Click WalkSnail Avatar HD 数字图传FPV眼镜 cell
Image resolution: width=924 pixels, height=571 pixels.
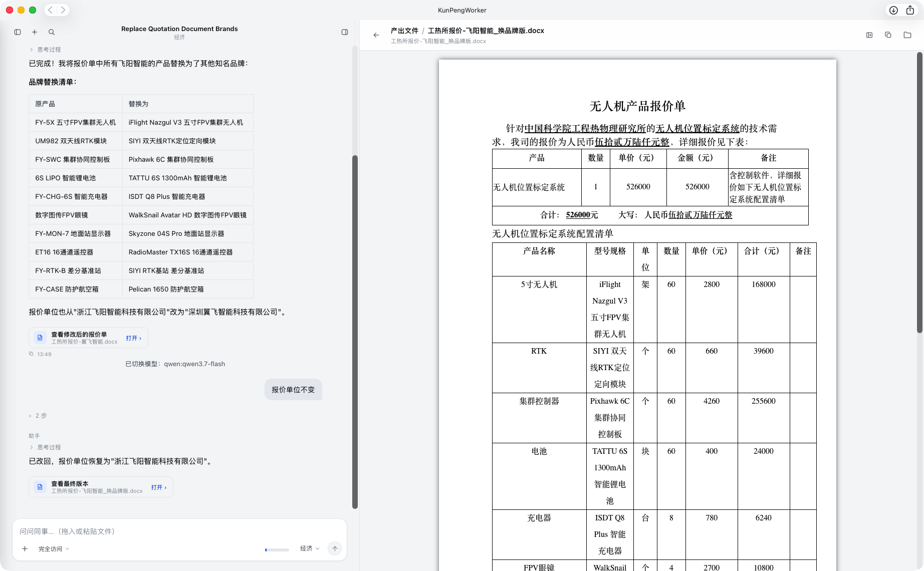tap(187, 215)
